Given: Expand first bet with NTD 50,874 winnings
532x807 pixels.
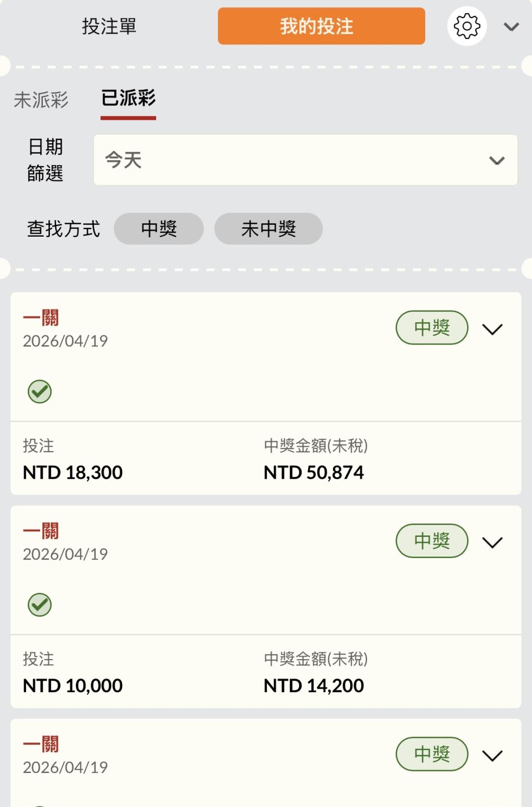Looking at the screenshot, I should (492, 329).
